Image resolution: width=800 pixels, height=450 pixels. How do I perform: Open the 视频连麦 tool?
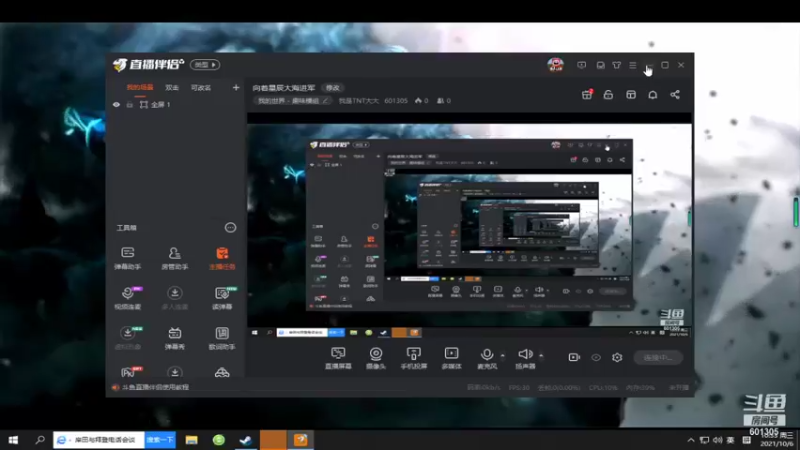point(128,298)
